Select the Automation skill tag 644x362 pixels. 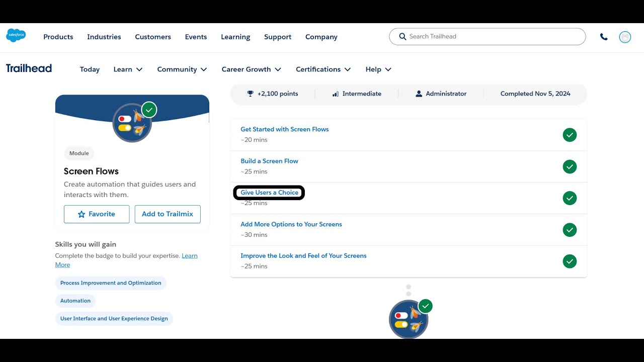(75, 301)
